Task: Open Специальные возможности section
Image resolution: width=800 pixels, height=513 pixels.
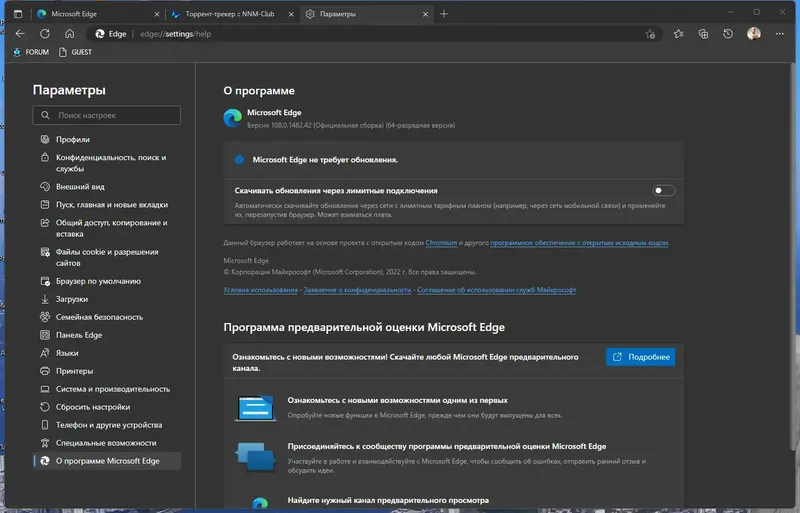Action: (107, 443)
